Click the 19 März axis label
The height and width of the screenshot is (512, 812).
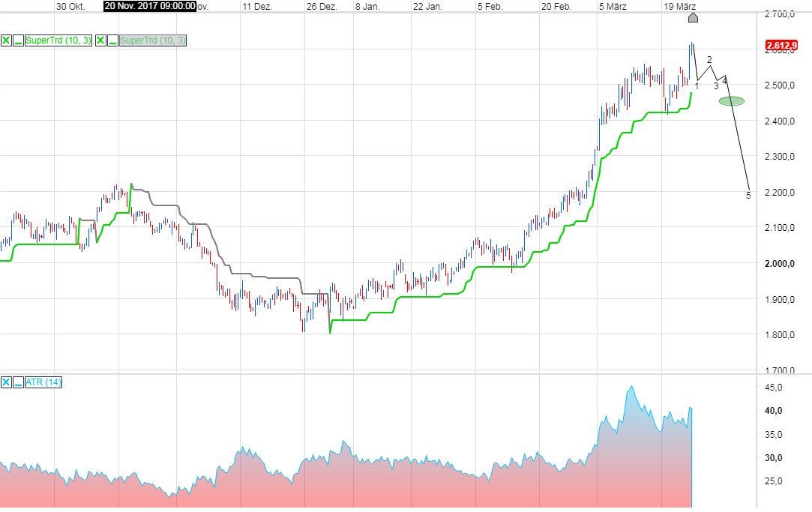click(679, 6)
